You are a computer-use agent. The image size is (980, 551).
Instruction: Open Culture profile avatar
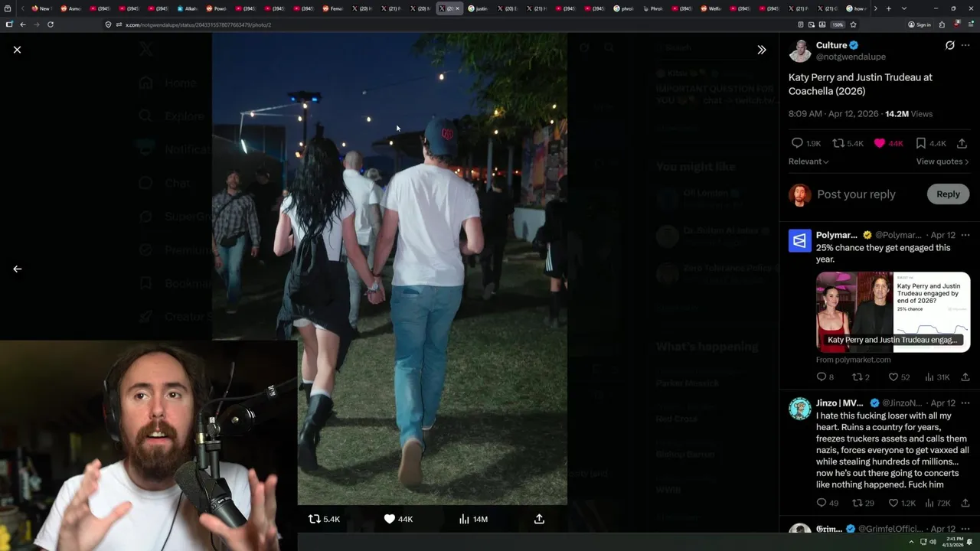coord(800,51)
